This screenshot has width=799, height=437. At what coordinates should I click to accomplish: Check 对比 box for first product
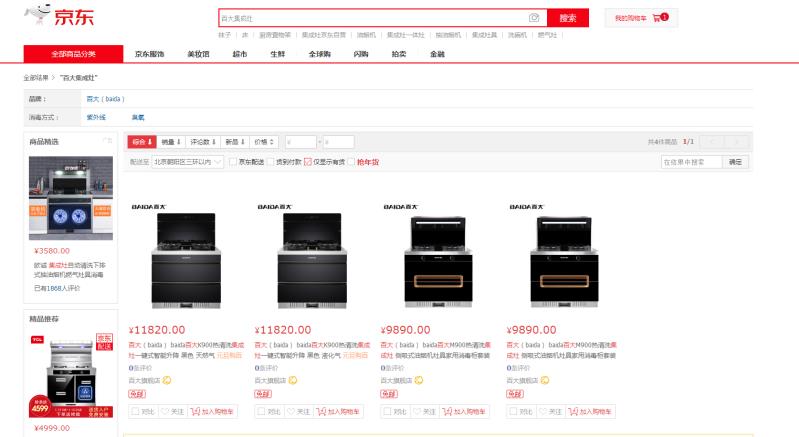[135, 412]
